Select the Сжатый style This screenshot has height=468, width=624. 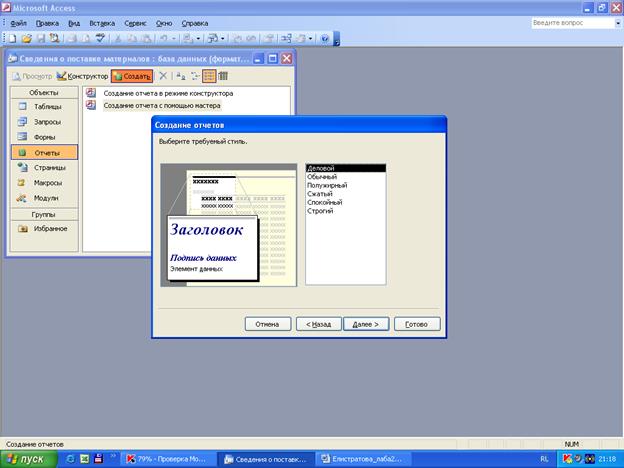346,194
